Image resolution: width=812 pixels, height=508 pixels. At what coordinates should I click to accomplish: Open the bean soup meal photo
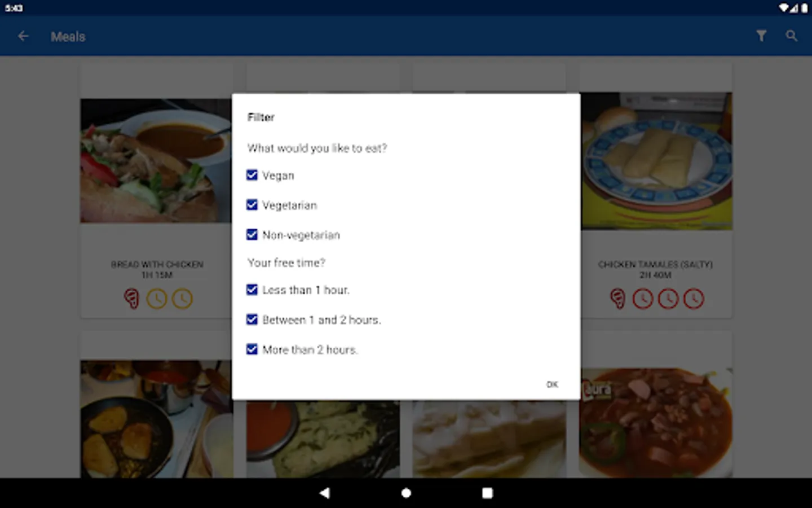click(656, 423)
